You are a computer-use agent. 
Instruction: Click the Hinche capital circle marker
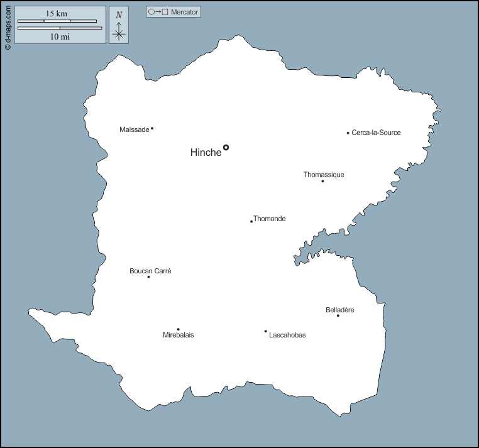tap(226, 148)
